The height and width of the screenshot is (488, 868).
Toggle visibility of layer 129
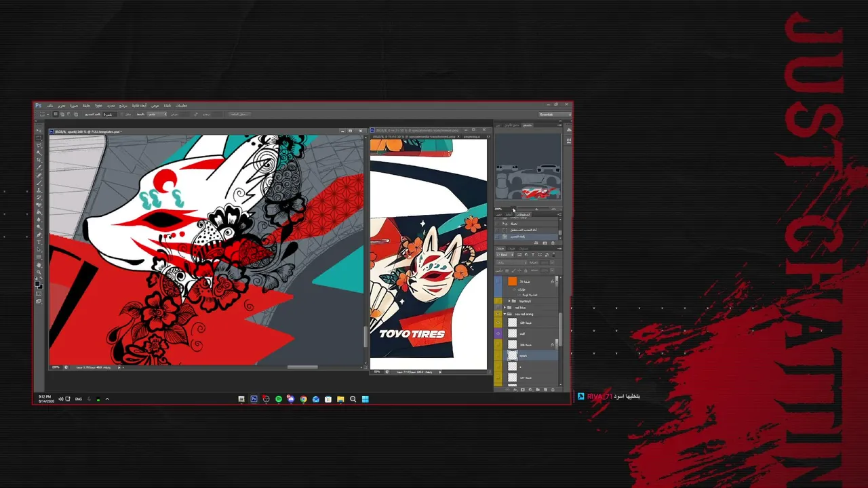click(x=498, y=323)
